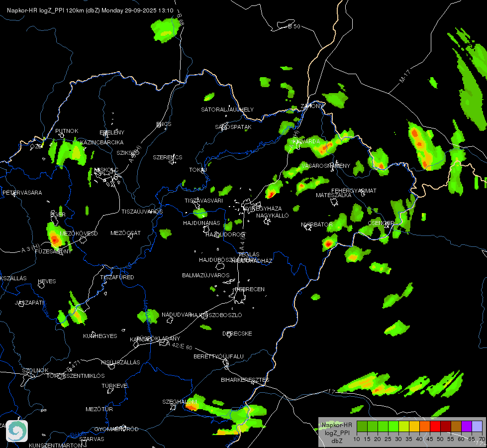Click the ZAHONY town label
Image resolution: width=487 pixels, height=448 pixels.
click(312, 106)
